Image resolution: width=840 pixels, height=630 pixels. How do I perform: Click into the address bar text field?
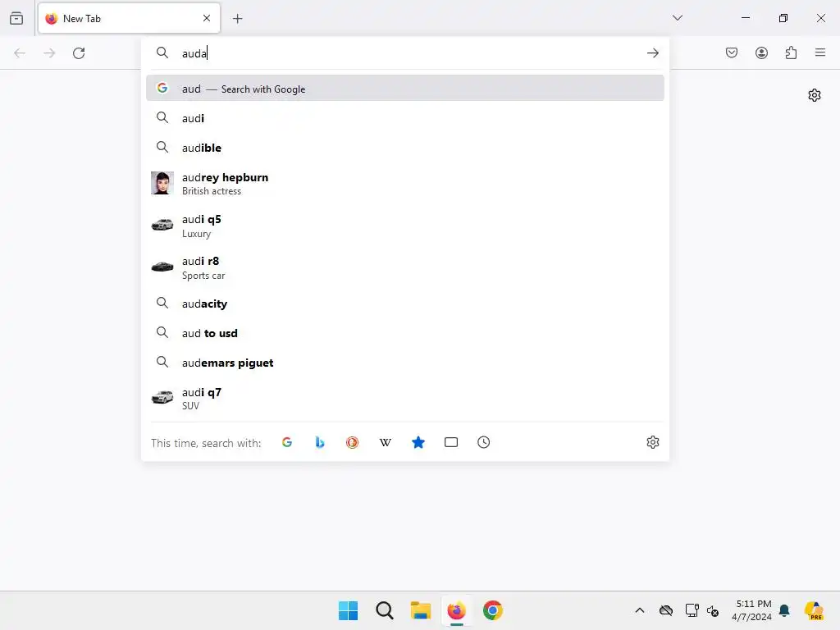(x=407, y=52)
